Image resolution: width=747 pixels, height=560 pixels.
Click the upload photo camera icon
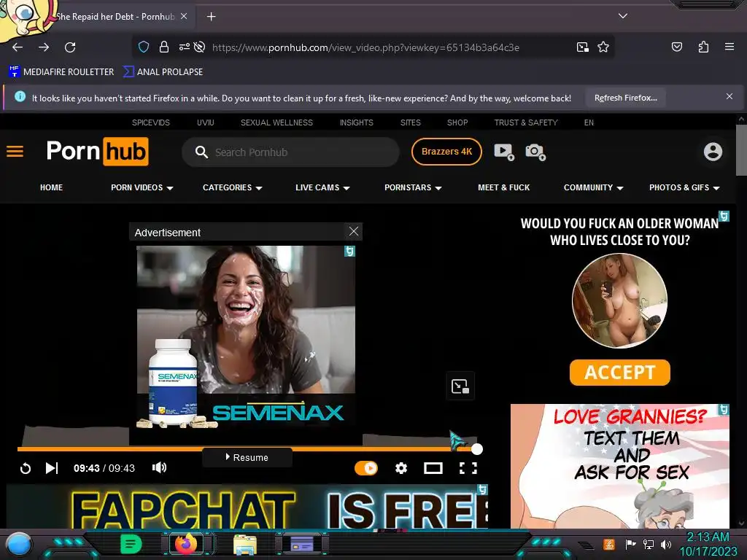pyautogui.click(x=535, y=152)
